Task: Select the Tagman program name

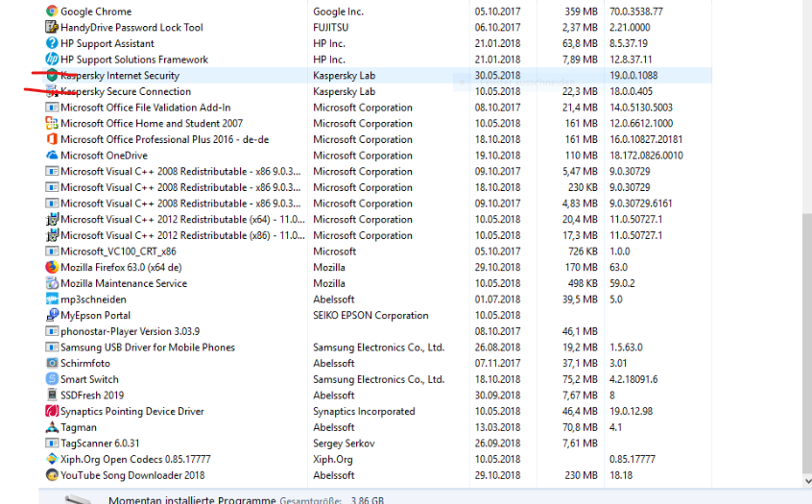Action: pyautogui.click(x=79, y=427)
